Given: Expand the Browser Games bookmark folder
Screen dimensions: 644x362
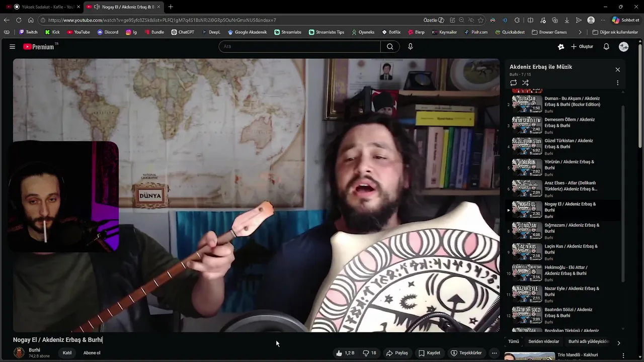Looking at the screenshot, I should [549, 32].
